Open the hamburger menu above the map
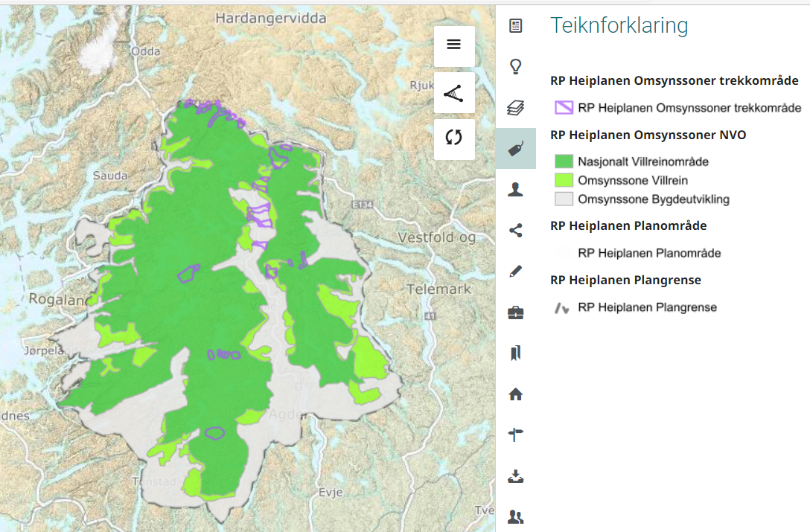This screenshot has height=532, width=810. pyautogui.click(x=454, y=45)
